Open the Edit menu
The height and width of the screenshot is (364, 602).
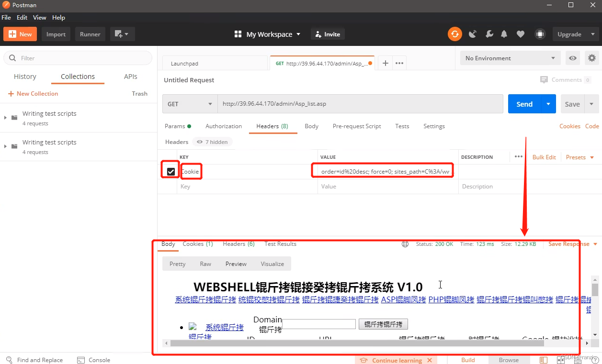(22, 17)
